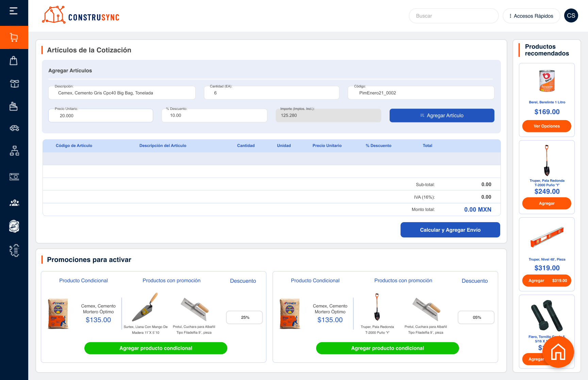Click the Descripción input field
The image size is (588, 380).
[122, 93]
